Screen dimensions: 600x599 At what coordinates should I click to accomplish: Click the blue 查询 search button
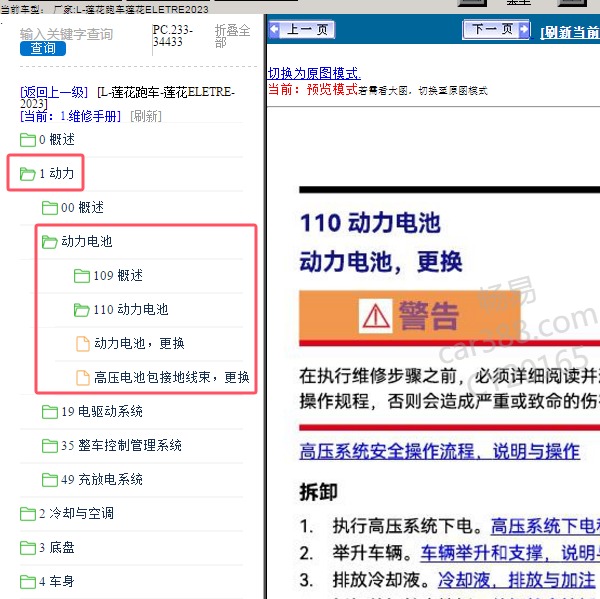43,49
